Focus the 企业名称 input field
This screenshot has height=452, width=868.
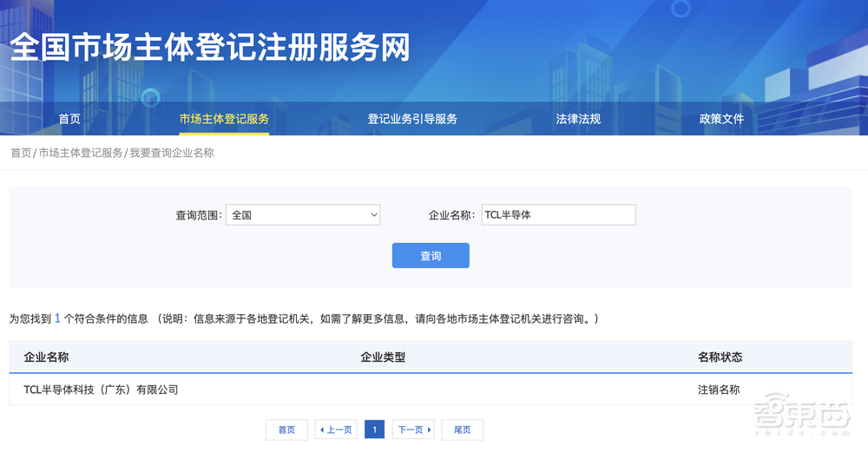tap(558, 214)
